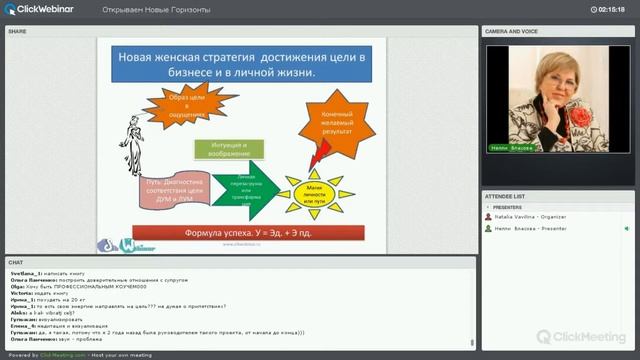
Task: Click the blue slide title 'Новая женская стратегия'
Action: click(242, 64)
